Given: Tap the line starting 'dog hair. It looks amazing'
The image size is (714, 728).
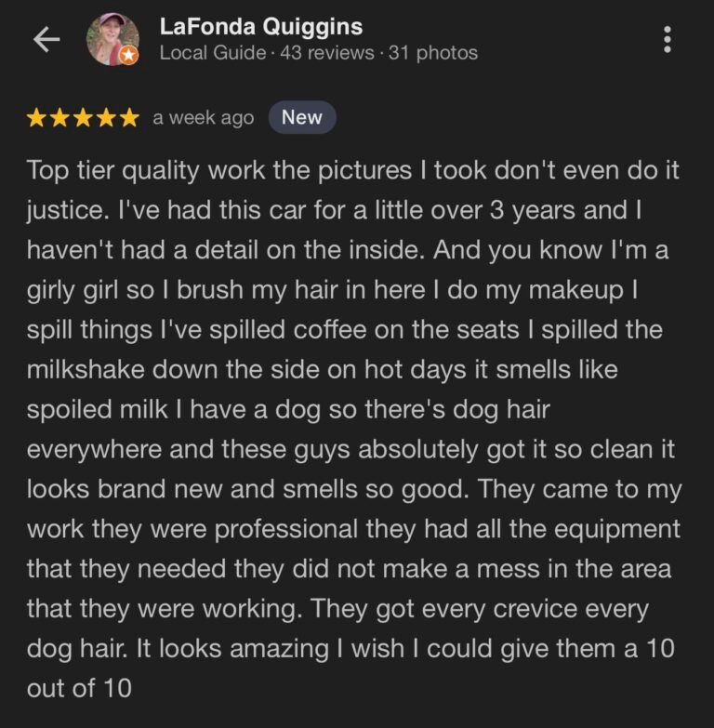Looking at the screenshot, I should pyautogui.click(x=350, y=649).
